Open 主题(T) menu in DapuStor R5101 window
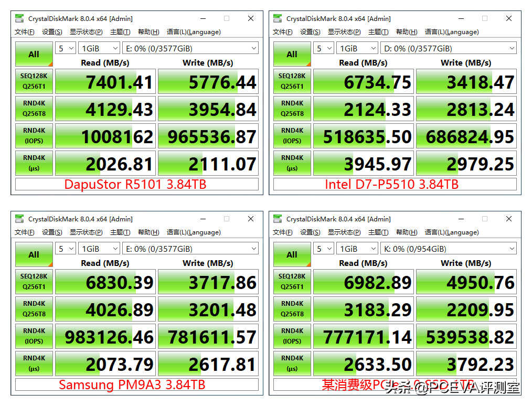 (x=120, y=32)
